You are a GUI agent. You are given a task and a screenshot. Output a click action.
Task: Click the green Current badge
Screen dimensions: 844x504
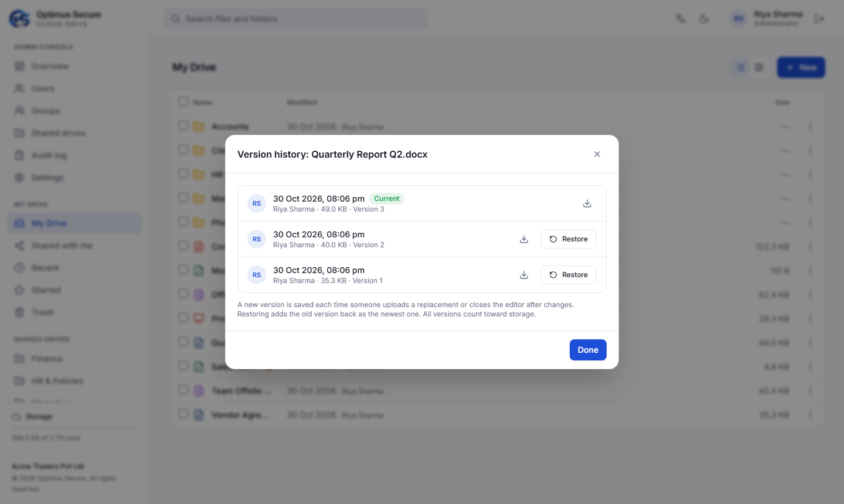click(x=387, y=199)
